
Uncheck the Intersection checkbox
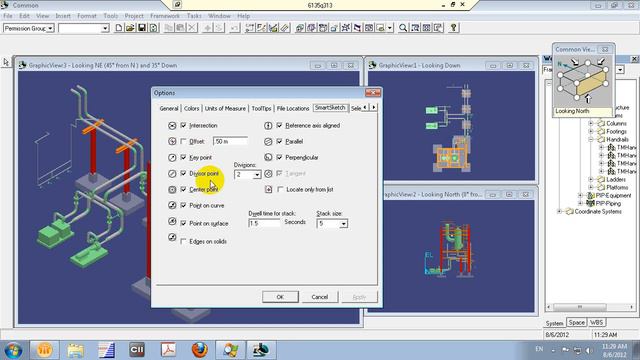click(x=183, y=125)
